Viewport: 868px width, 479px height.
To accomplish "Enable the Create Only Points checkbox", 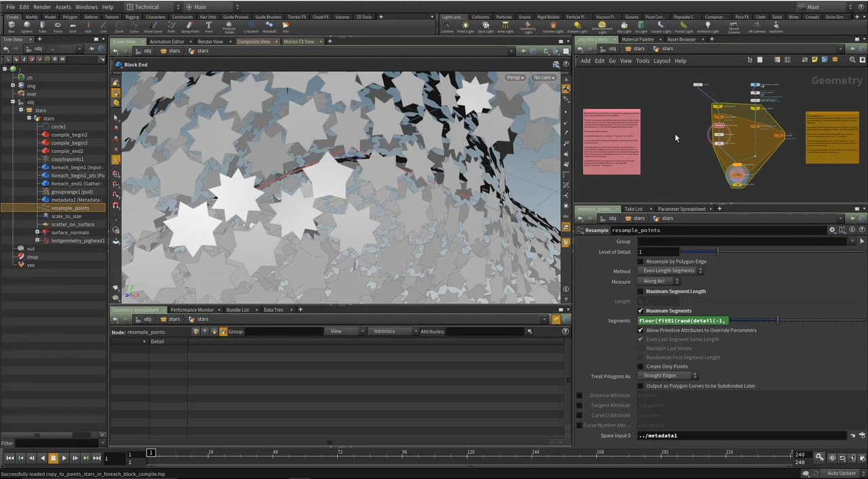I will (641, 367).
